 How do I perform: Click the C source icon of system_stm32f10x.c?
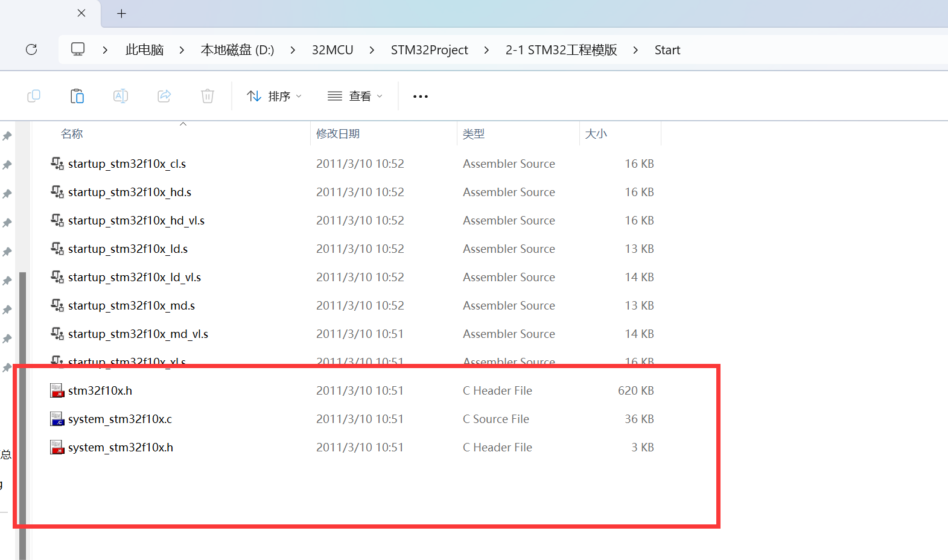pos(57,419)
